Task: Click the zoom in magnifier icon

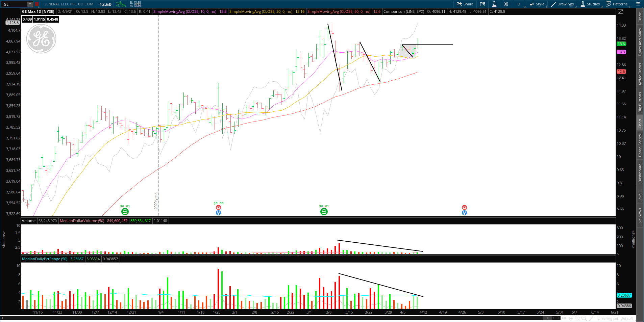Action: 577,318
